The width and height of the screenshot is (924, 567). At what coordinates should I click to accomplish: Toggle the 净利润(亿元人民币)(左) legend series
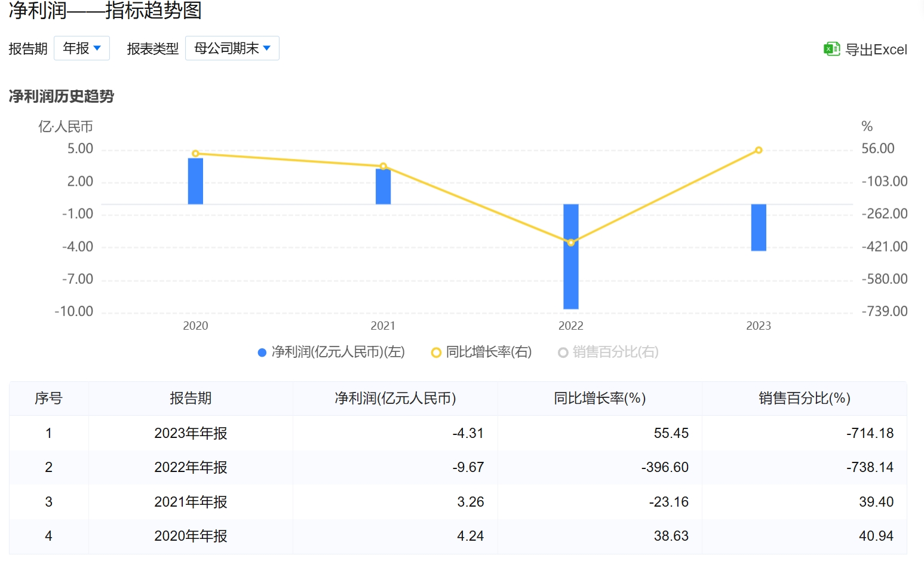tap(337, 353)
